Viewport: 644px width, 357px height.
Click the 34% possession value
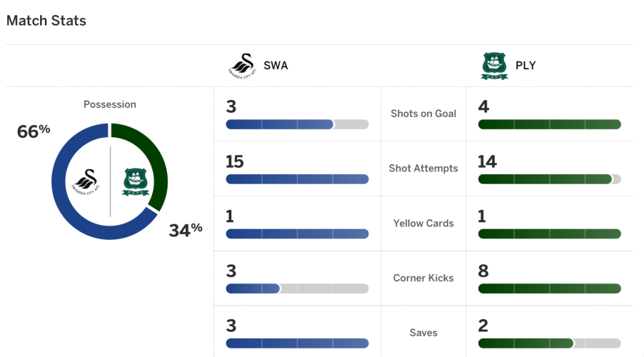(186, 230)
